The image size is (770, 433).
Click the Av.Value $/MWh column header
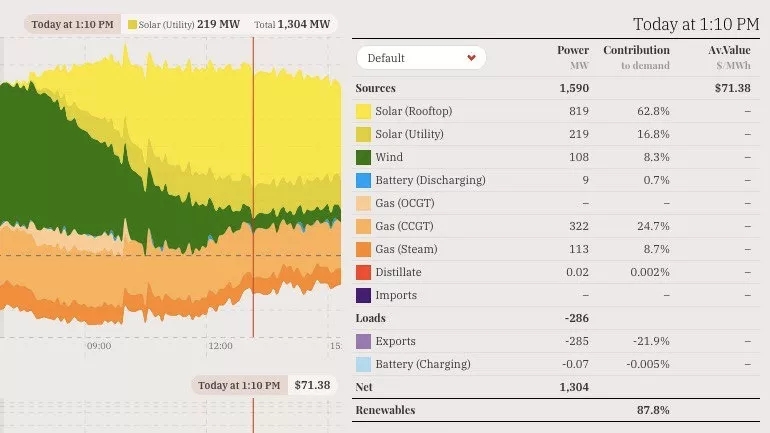pos(729,57)
